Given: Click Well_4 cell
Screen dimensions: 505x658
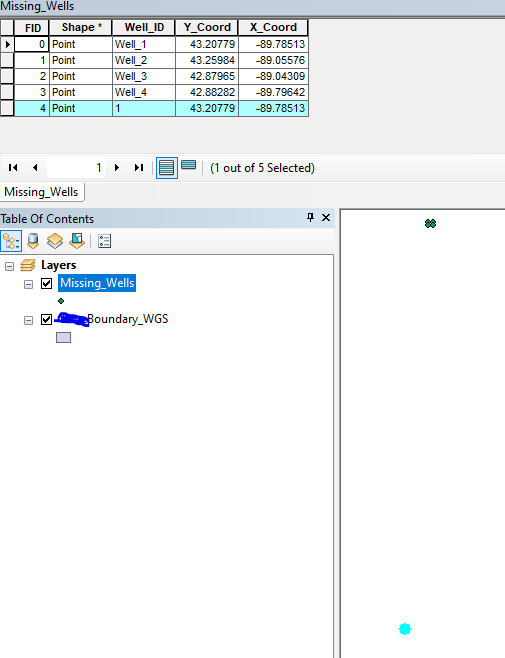Looking at the screenshot, I should 144,92.
